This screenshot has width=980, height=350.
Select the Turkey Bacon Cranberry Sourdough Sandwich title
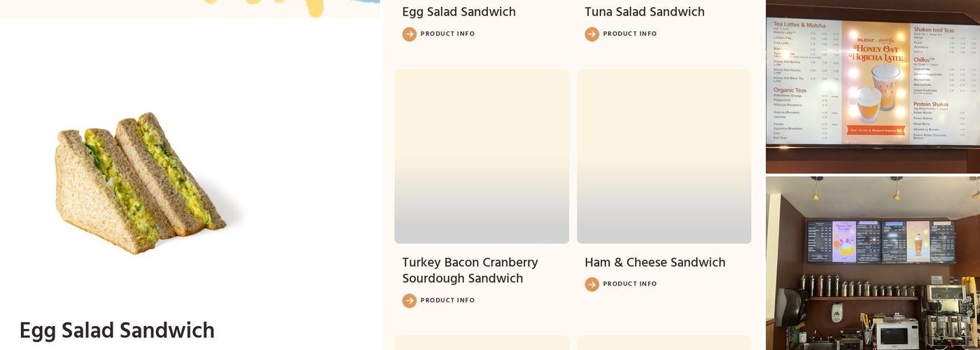click(470, 270)
